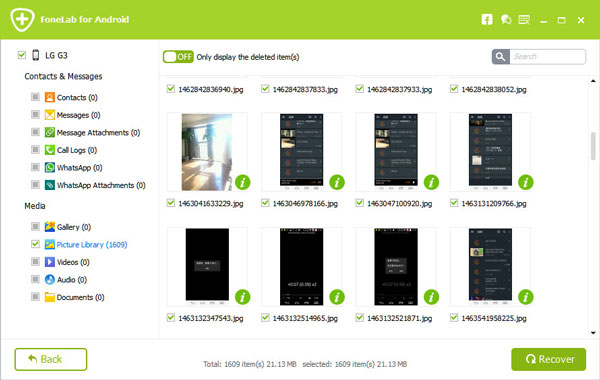Select filename 1463132521871.jpg
This screenshot has width=600, height=380.
tap(399, 318)
